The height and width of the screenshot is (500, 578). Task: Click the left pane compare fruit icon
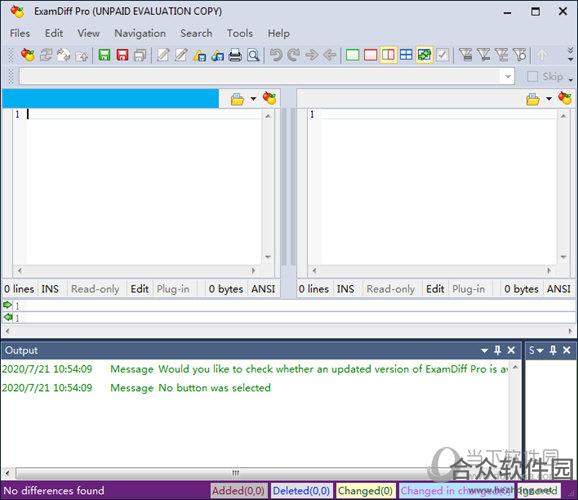click(x=269, y=98)
